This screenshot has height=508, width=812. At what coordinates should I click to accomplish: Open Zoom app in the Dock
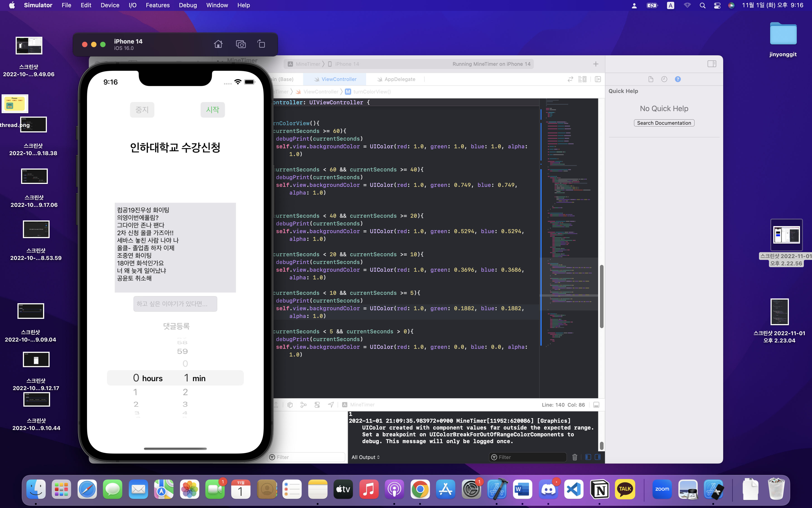click(x=662, y=490)
